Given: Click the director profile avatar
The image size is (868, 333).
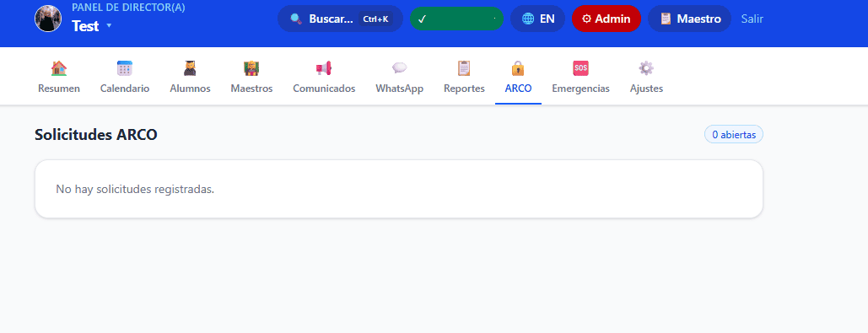Looking at the screenshot, I should point(48,19).
